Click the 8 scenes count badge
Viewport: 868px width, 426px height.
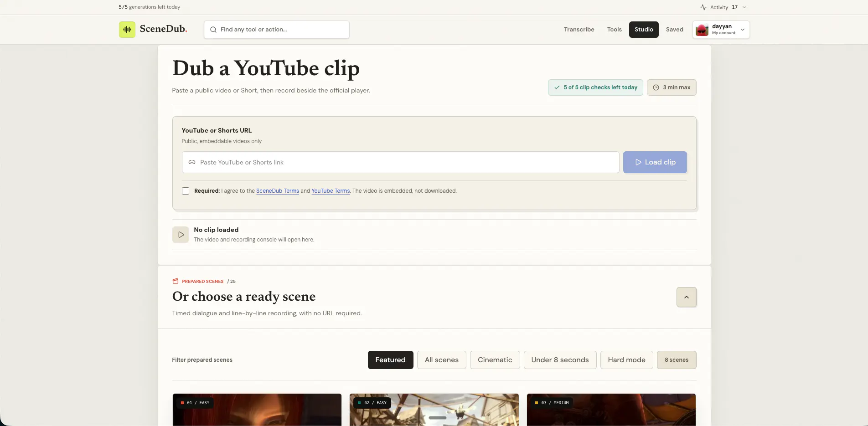pos(677,360)
